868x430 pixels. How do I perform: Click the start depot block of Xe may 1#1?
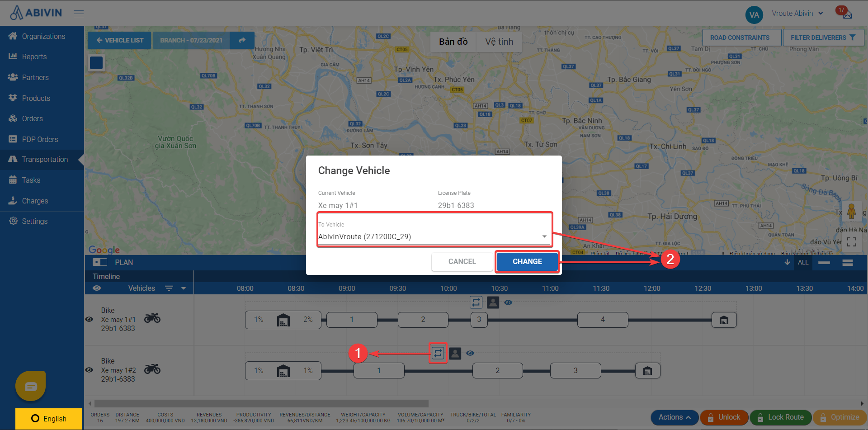(x=283, y=320)
